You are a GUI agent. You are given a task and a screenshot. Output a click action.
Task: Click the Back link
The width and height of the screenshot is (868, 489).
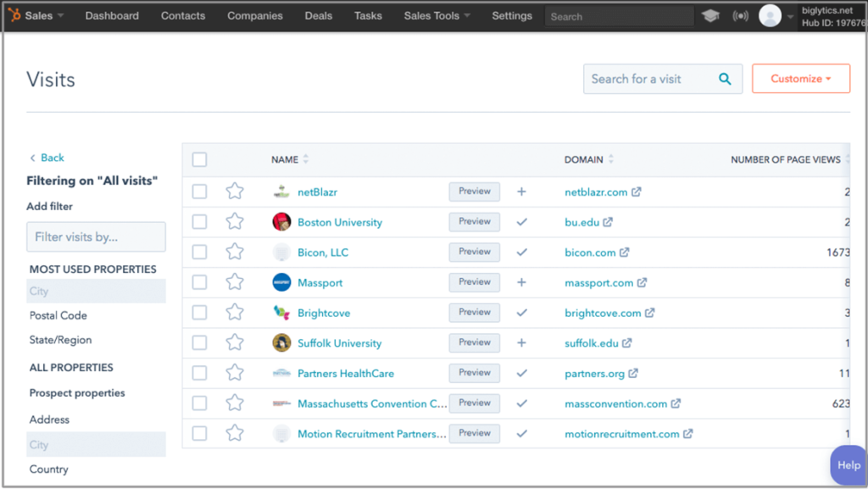[x=47, y=158]
